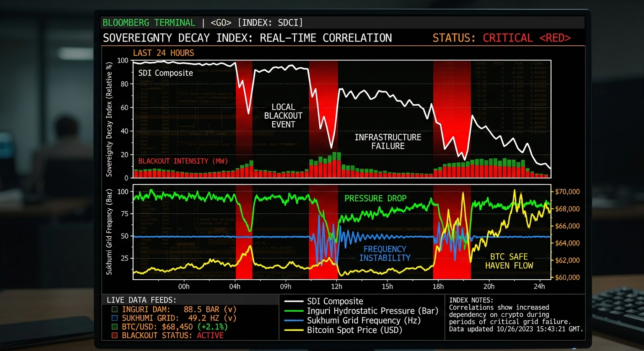Click the 18h time axis tick
Image resolution: width=644 pixels, height=351 pixels.
click(438, 287)
